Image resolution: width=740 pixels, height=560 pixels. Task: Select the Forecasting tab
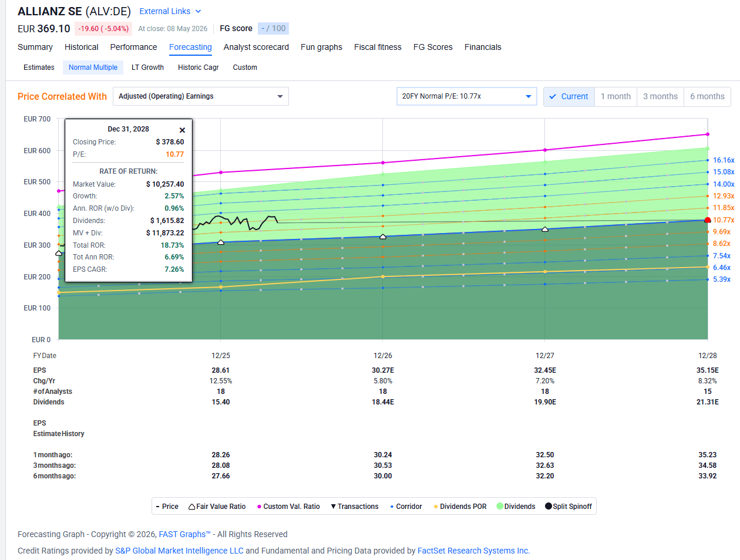(190, 47)
